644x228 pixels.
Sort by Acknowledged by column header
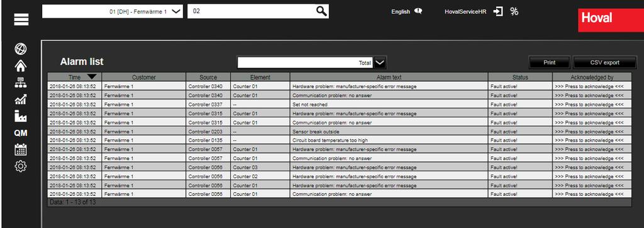pyautogui.click(x=592, y=77)
